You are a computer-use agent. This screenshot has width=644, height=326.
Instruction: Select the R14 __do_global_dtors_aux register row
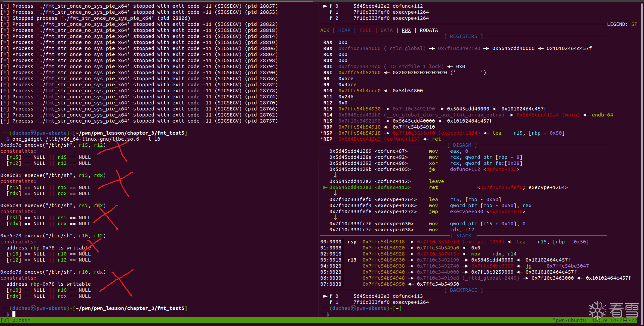coord(468,115)
